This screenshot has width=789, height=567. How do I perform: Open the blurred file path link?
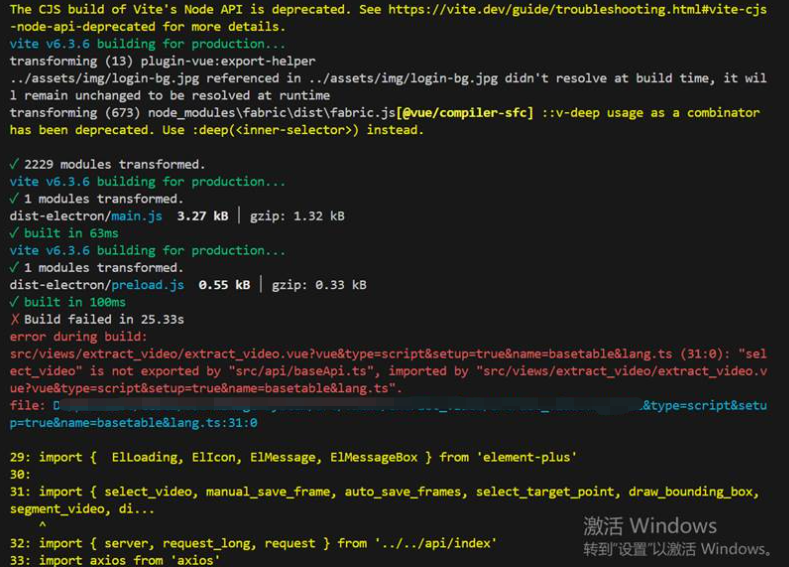[388, 414]
